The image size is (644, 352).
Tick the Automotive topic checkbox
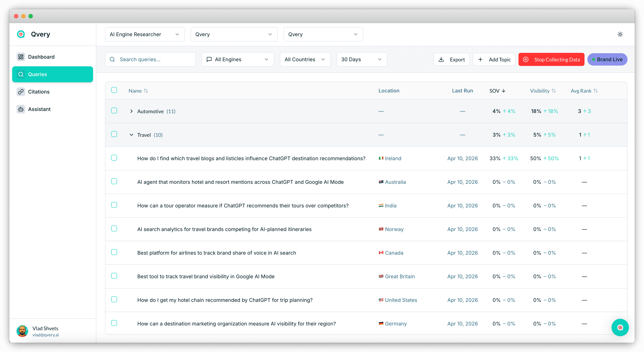coord(114,110)
